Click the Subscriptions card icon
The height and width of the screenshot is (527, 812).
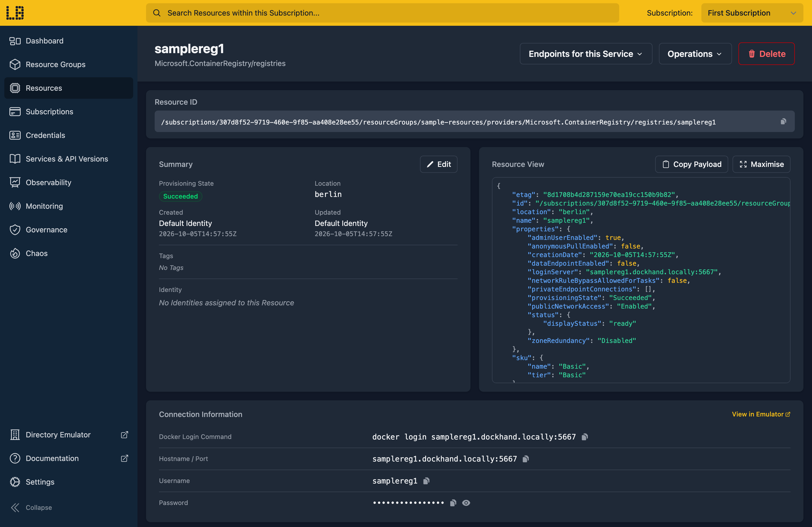[15, 111]
